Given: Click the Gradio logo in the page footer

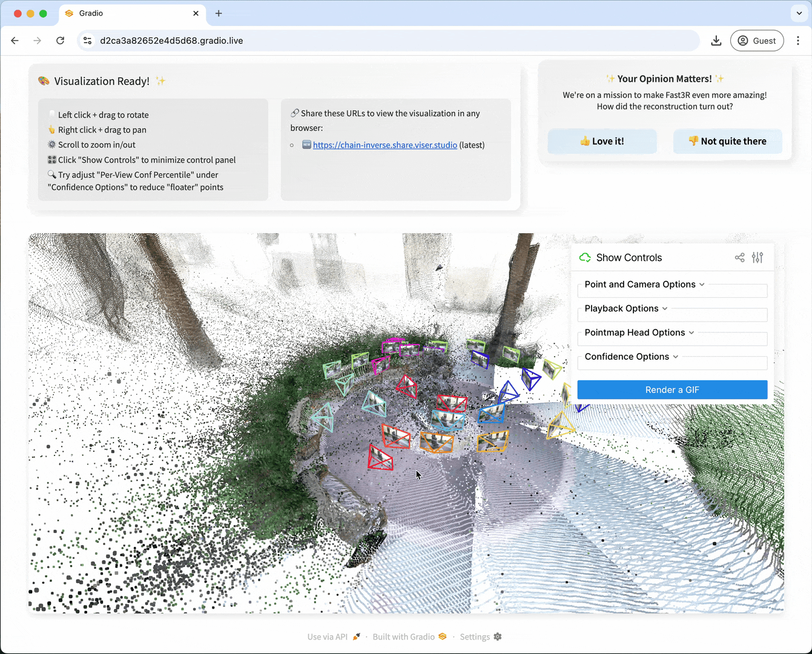Looking at the screenshot, I should [x=441, y=636].
